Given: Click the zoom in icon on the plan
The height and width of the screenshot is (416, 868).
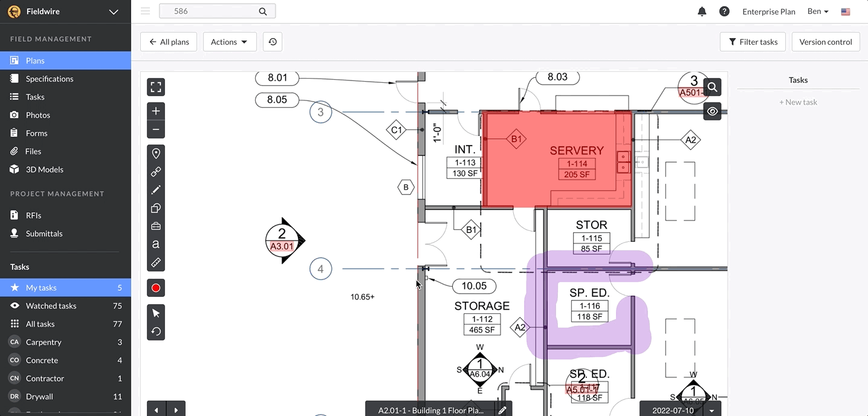Looking at the screenshot, I should pos(155,111).
